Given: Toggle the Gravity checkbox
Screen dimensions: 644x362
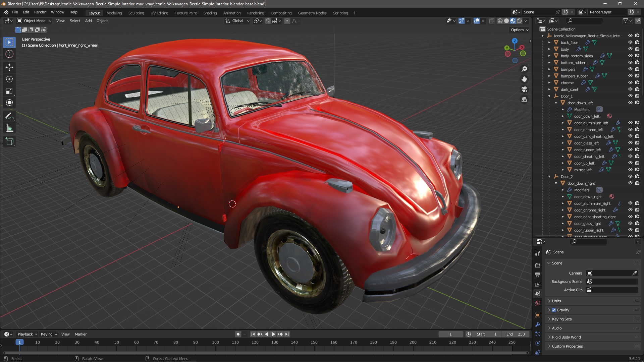Looking at the screenshot, I should [x=554, y=310].
